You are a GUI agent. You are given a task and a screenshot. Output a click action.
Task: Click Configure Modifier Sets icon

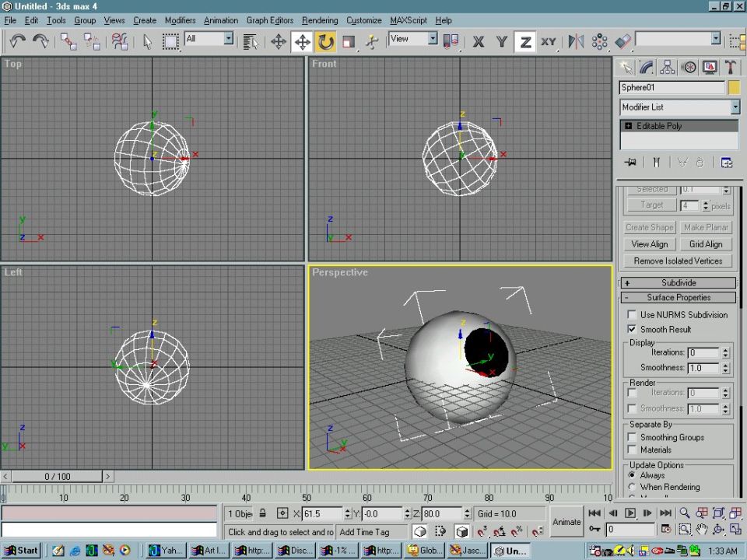(727, 163)
